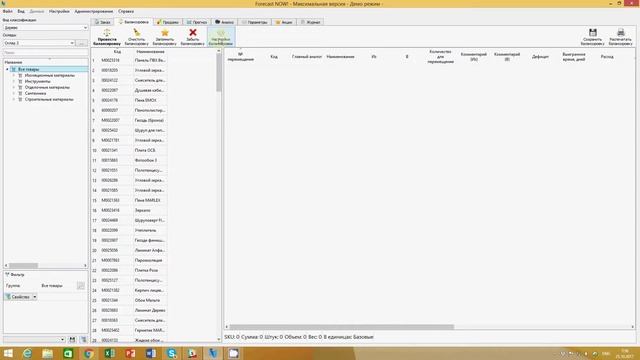
Task: Select 'Инструменты' in the category tree
Action: [x=38, y=81]
